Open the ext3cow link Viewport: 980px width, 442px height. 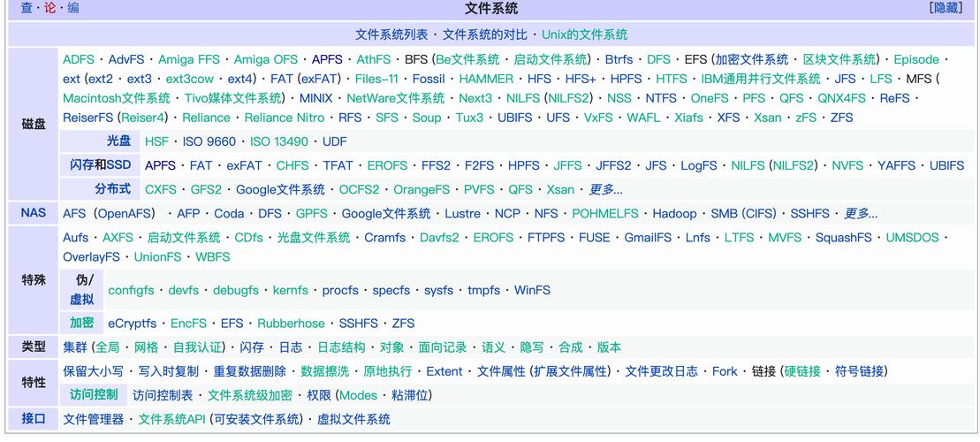(x=189, y=79)
